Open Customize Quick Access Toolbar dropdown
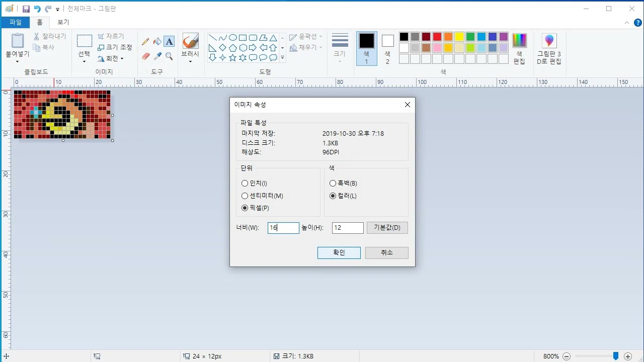The width and height of the screenshot is (644, 362). click(x=57, y=9)
